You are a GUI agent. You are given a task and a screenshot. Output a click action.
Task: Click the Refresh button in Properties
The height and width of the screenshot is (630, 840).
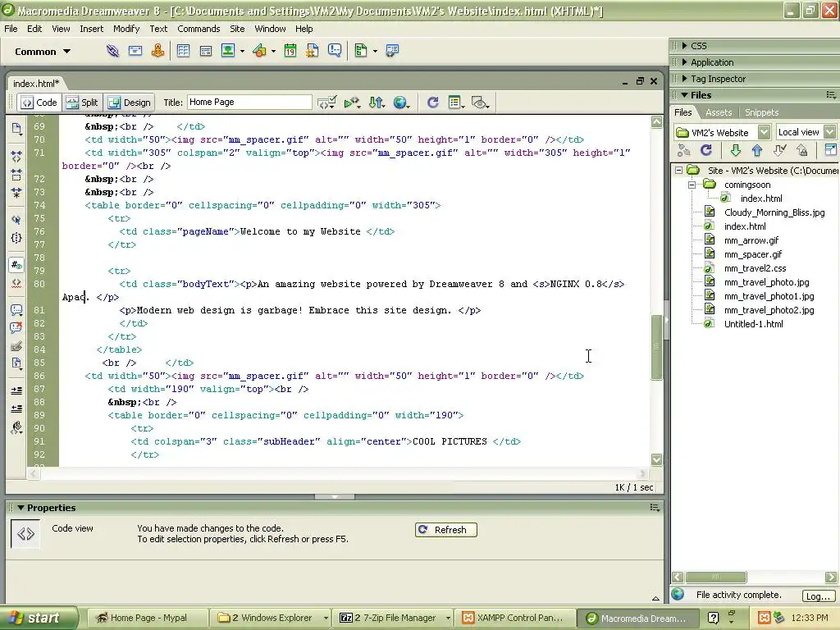coord(445,530)
